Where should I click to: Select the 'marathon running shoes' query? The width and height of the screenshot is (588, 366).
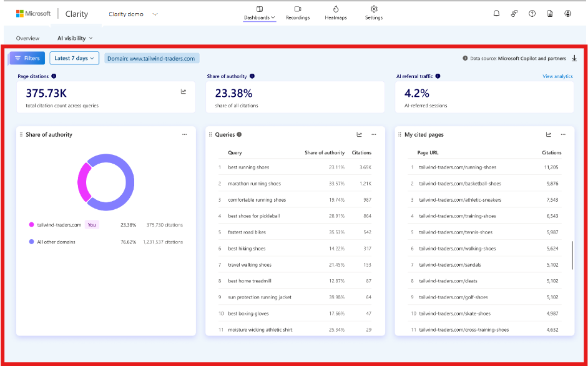(295, 184)
